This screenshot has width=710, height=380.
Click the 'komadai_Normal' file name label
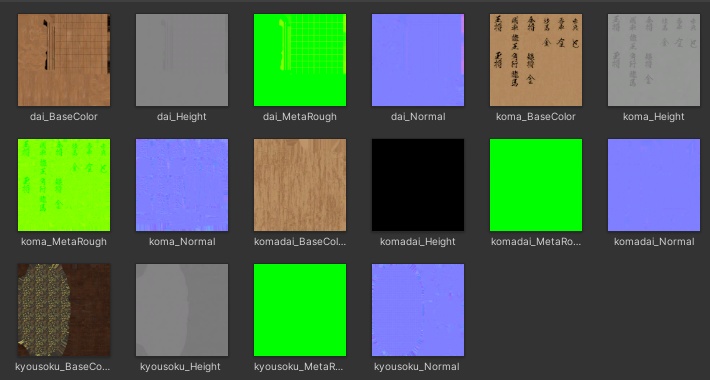(x=654, y=242)
